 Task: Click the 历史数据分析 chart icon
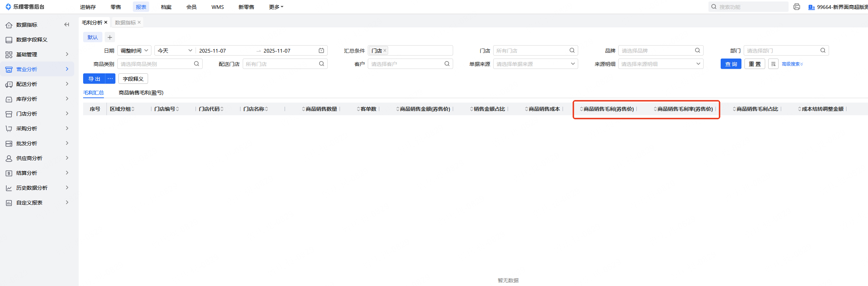click(x=9, y=188)
